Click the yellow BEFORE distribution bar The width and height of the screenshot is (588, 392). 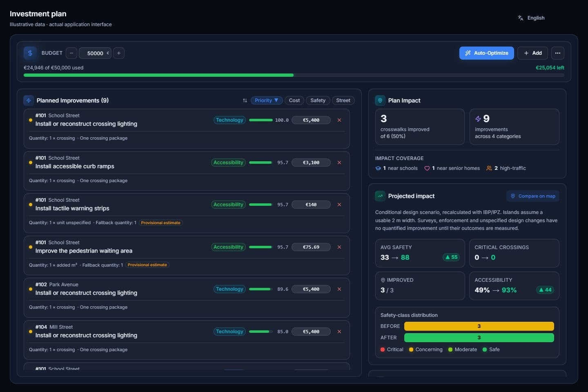479,326
